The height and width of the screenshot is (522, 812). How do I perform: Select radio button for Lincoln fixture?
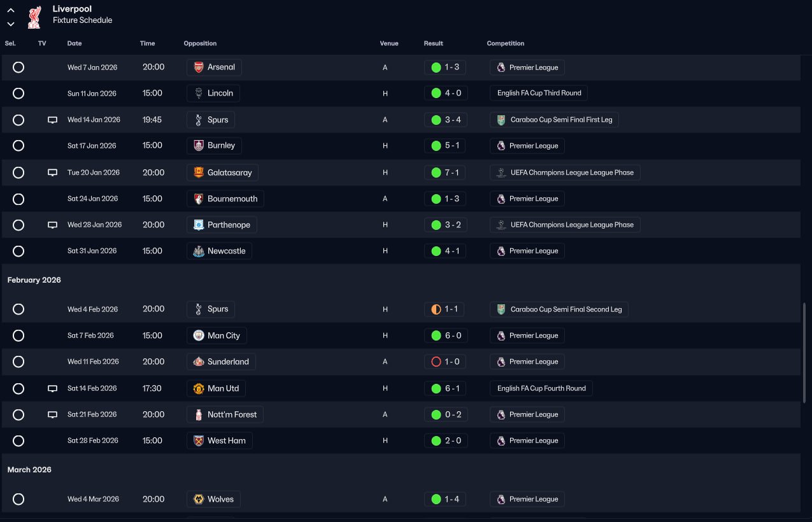pos(18,93)
